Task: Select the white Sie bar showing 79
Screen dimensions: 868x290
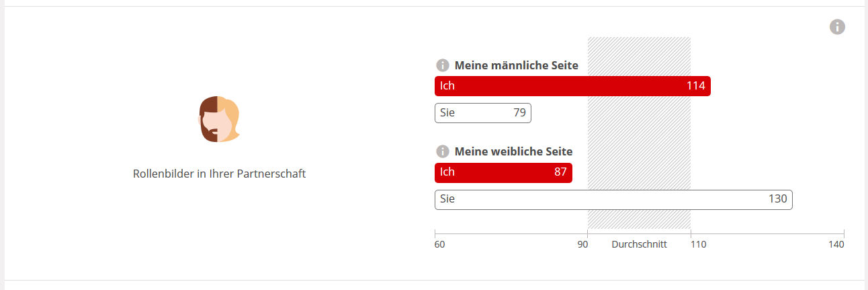Action: tap(483, 113)
